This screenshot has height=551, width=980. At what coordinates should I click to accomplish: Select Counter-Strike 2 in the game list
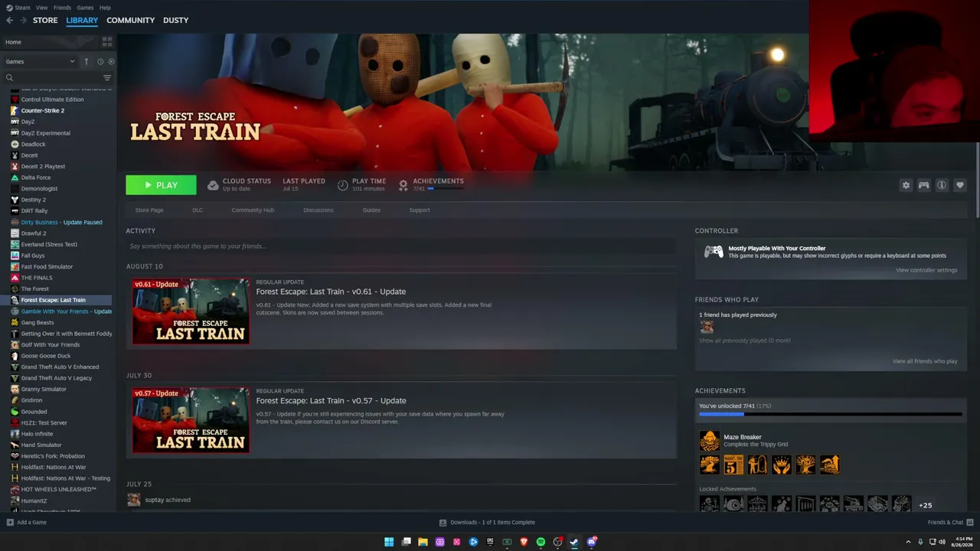tap(43, 110)
